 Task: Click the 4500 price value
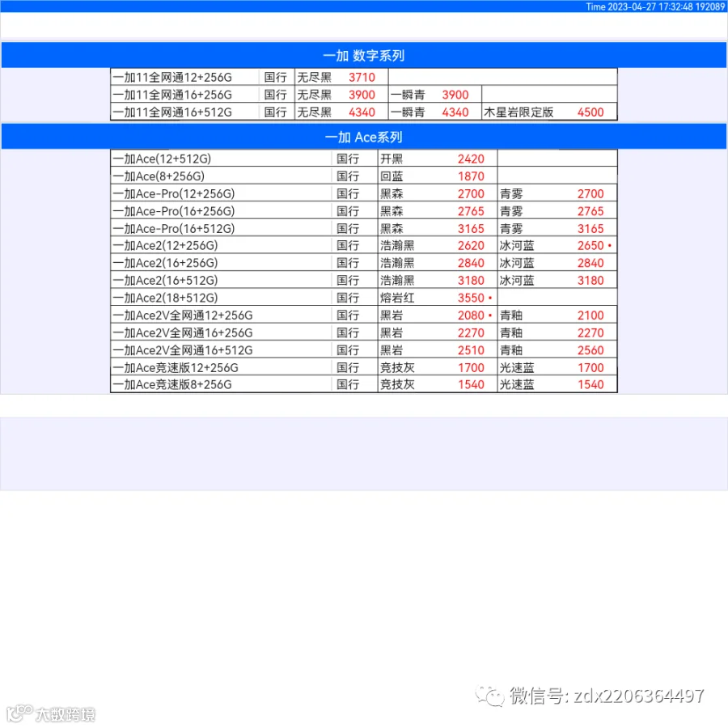590,112
